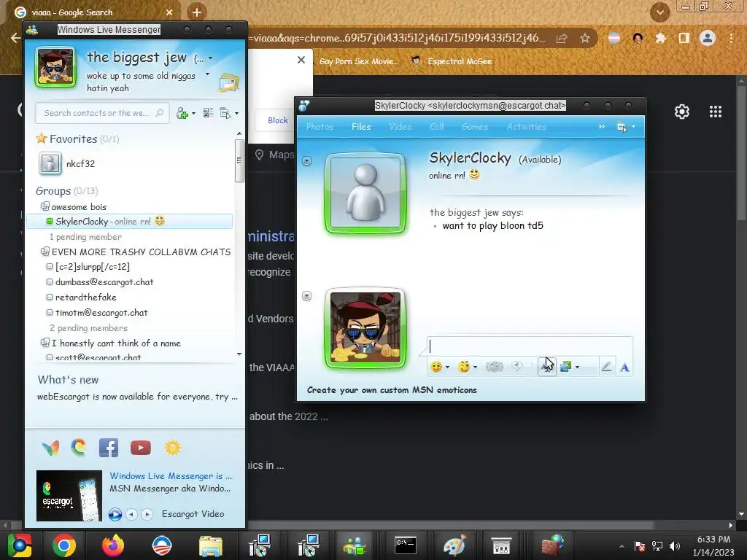Click the MSN butterfly icon at Messenger bottom
The image size is (747, 560).
click(x=51, y=448)
